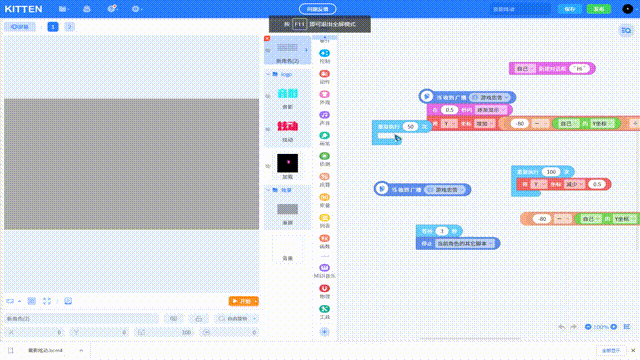Redo the last workspace action
The image size is (640, 360).
point(573,327)
